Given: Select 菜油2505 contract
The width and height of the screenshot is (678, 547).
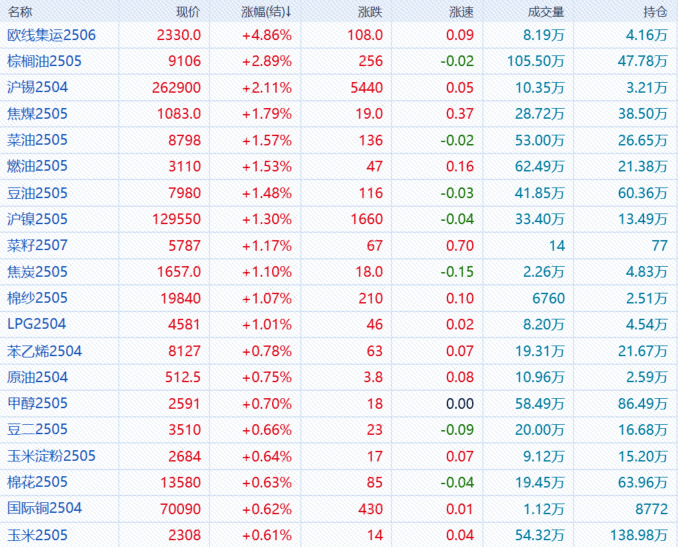Looking at the screenshot, I should [38, 140].
